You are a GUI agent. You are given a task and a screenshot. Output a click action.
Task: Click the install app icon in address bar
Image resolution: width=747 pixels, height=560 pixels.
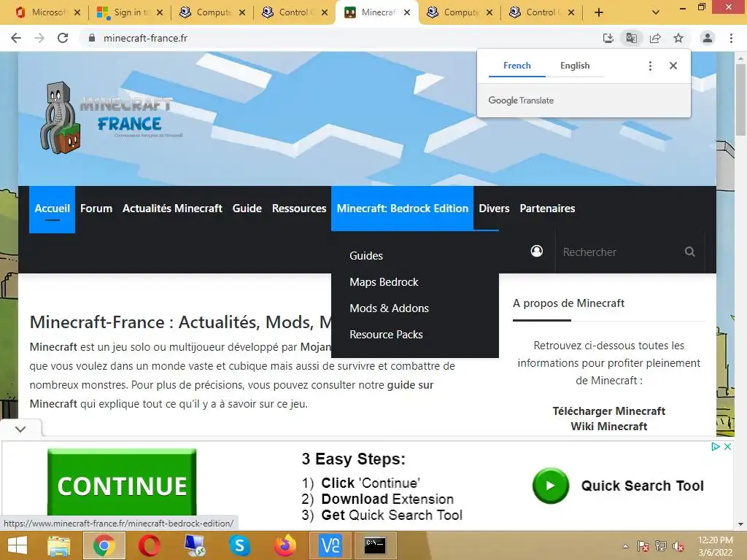tap(608, 38)
